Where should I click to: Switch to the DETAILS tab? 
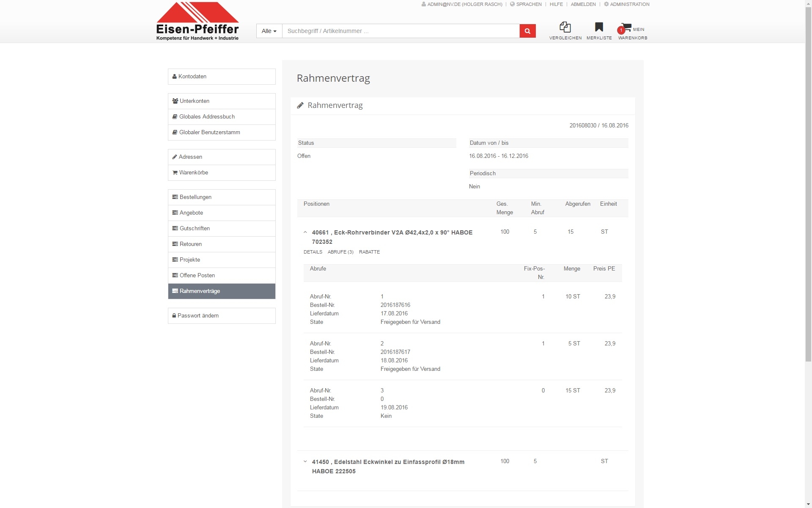click(x=313, y=252)
